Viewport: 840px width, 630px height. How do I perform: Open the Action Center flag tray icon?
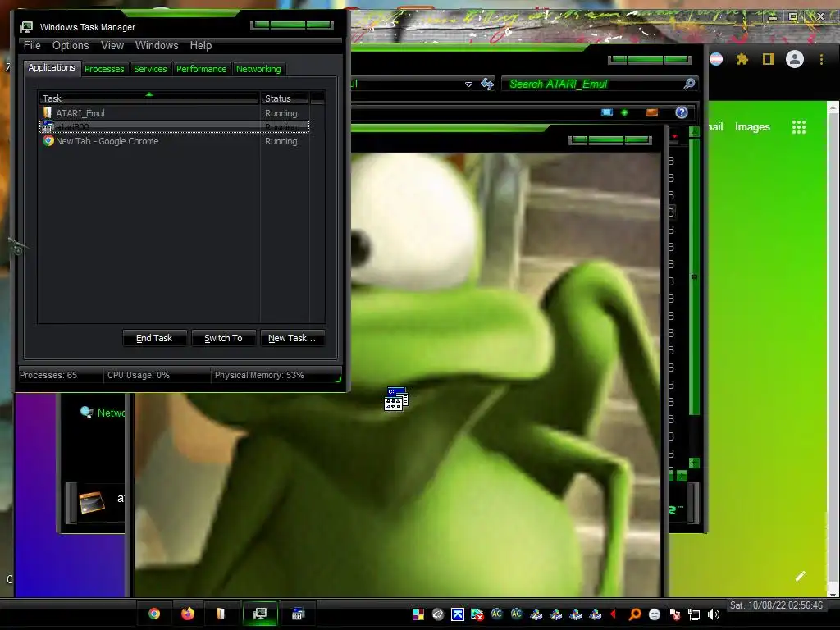(674, 614)
